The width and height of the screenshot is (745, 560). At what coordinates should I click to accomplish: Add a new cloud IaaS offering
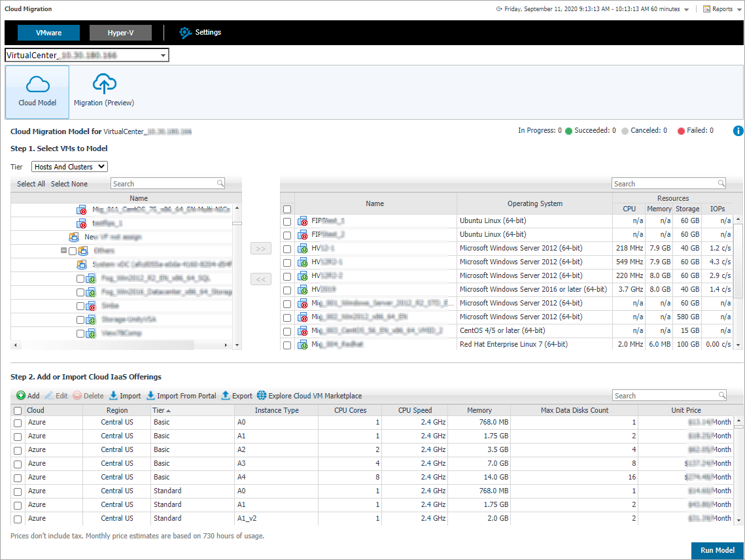[28, 396]
